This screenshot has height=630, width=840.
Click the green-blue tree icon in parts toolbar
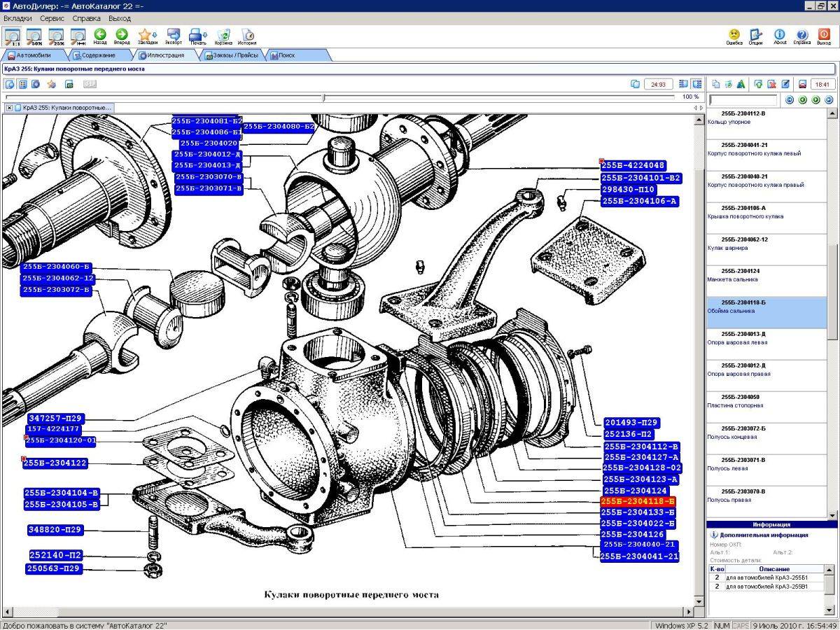(x=741, y=84)
